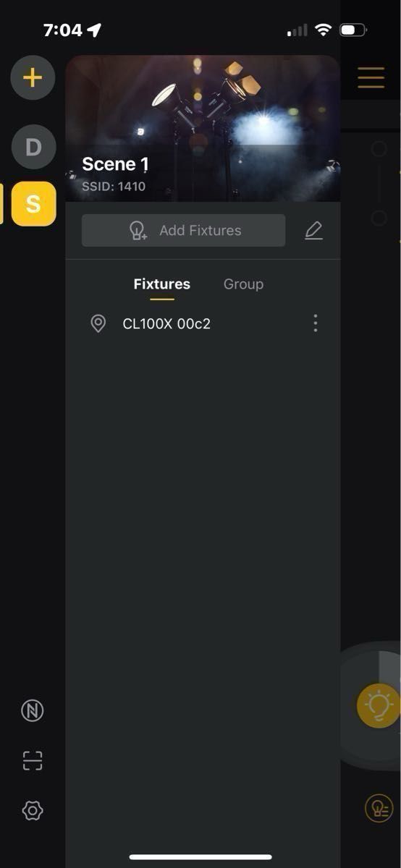This screenshot has width=401, height=868.
Task: Open the NFC icon in sidebar
Action: coord(33,711)
